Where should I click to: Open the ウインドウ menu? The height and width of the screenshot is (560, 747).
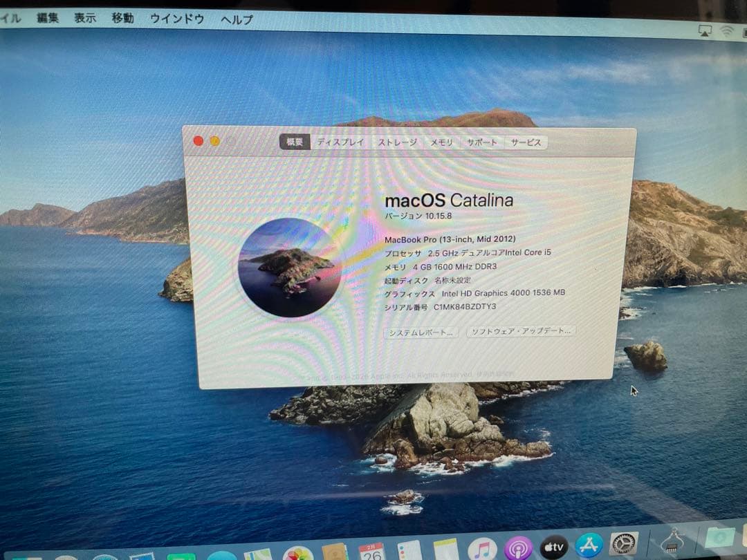pyautogui.click(x=177, y=19)
